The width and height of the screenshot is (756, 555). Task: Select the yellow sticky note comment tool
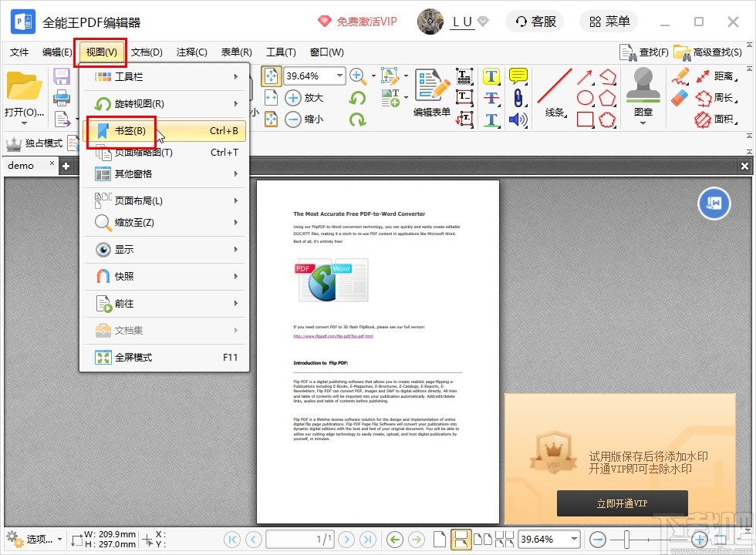coord(518,76)
